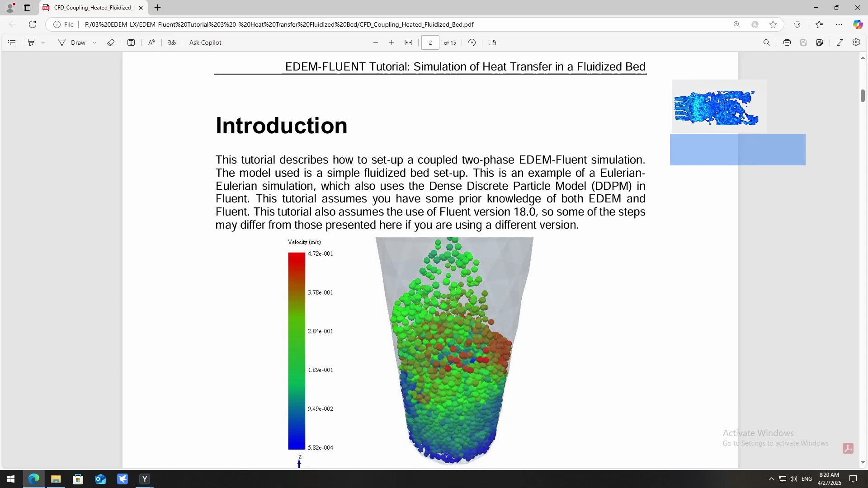The image size is (868, 488).
Task: Expand the highlight color dropdown arrow
Action: pyautogui.click(x=43, y=42)
